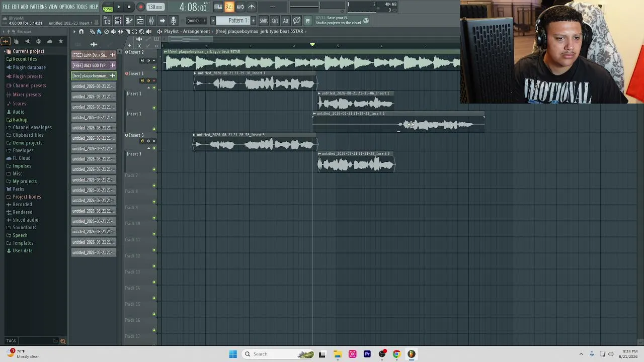
Task: Open the EDIT menu
Action: click(x=16, y=7)
